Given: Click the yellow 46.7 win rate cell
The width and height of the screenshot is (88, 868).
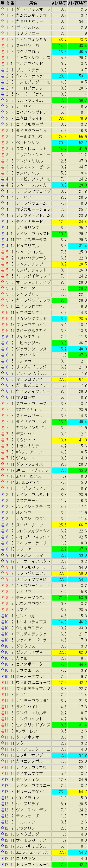Looking at the screenshot, I should click(59, 39).
